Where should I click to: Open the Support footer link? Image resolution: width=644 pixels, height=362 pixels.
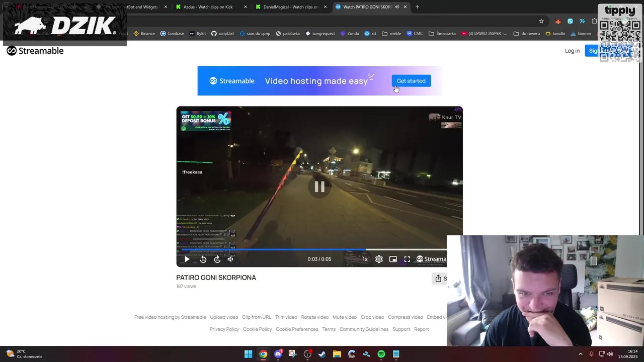coord(401,329)
